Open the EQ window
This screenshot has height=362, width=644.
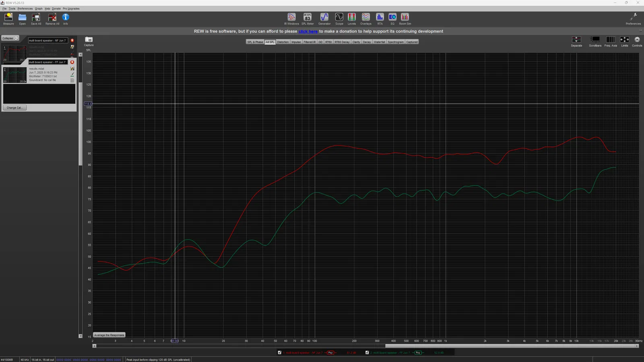(x=392, y=19)
